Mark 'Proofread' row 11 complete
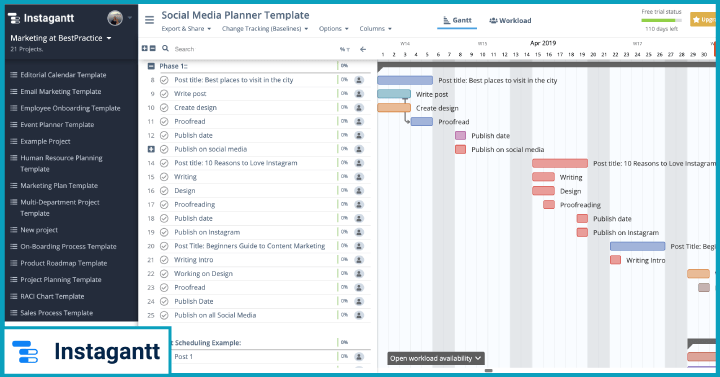Screen dimensions: 720x377 click(x=164, y=121)
